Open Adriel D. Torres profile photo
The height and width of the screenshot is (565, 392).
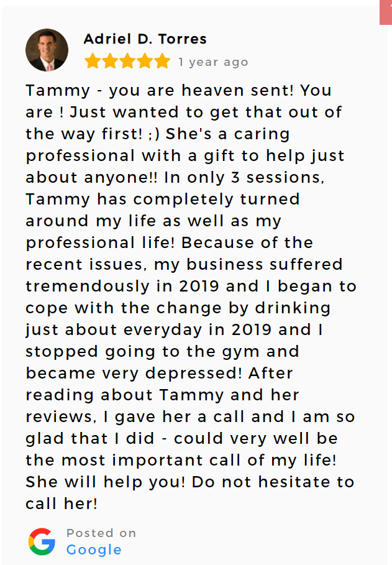(47, 50)
